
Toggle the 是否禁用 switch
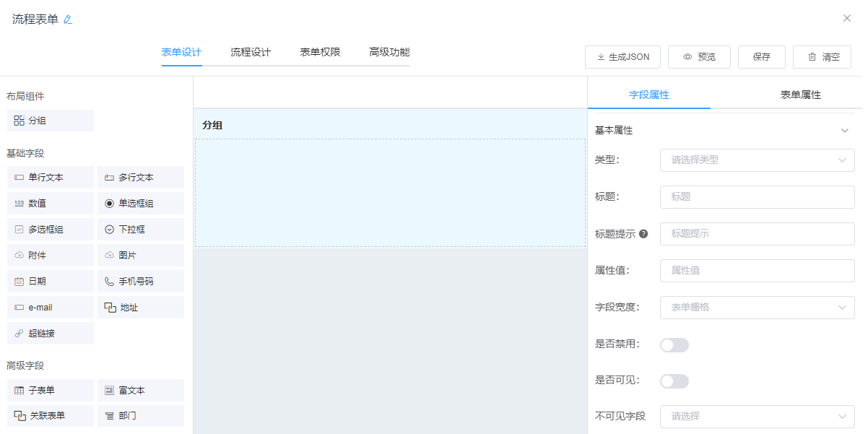[x=674, y=345]
